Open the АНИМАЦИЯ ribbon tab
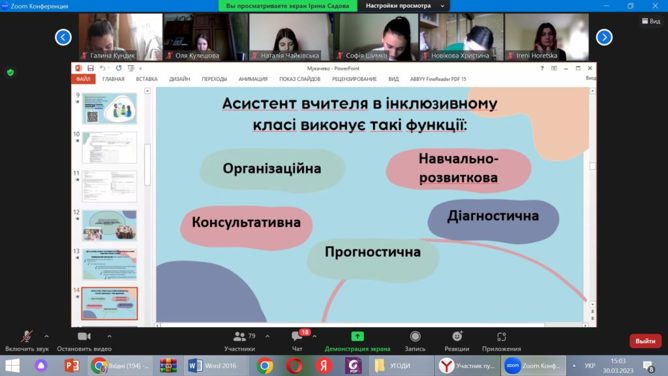This screenshot has width=668, height=376. (253, 79)
